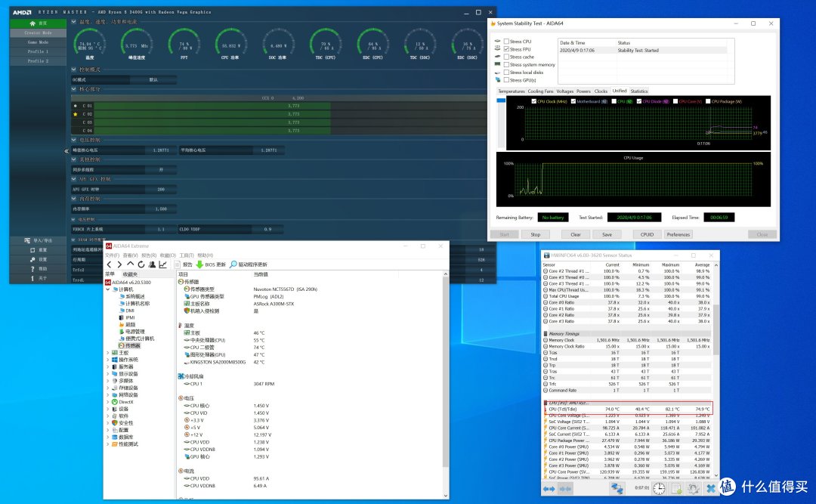
Task: Click the user icon in AIDA64 Extreme toolbar
Action: [152, 264]
